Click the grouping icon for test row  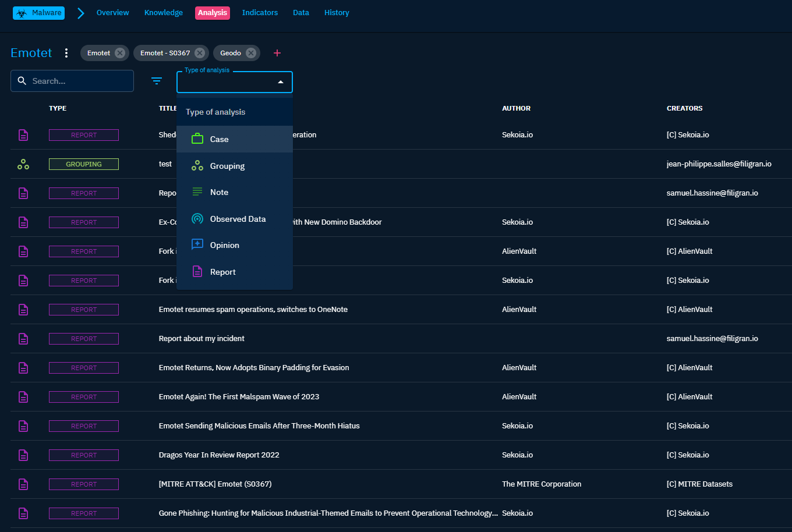[x=23, y=164]
